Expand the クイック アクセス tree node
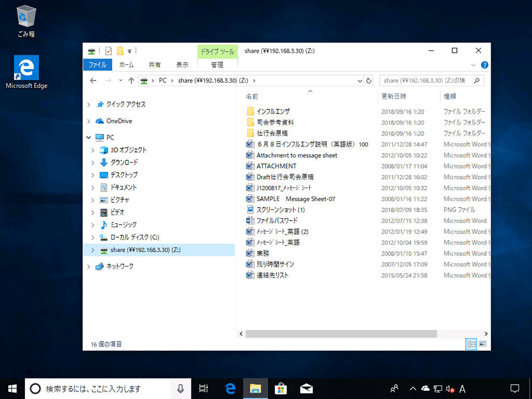The height and width of the screenshot is (399, 532). click(89, 105)
